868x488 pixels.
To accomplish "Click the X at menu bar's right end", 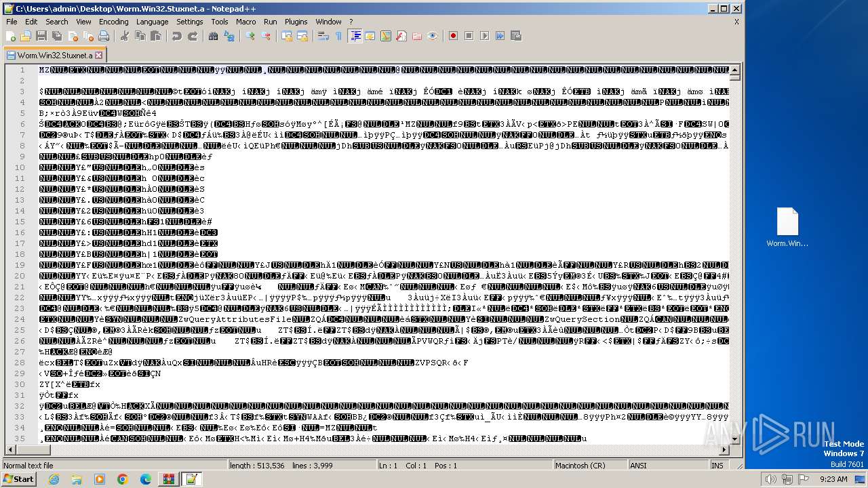I will click(x=736, y=22).
